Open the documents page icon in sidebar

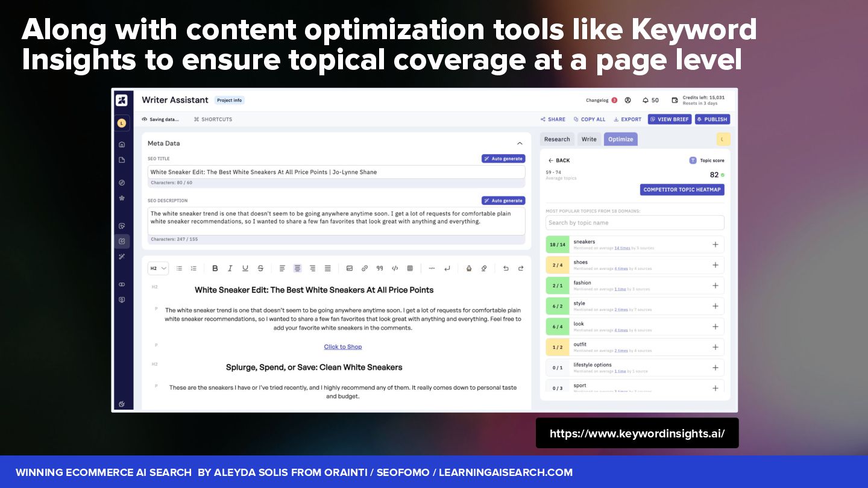(x=122, y=160)
